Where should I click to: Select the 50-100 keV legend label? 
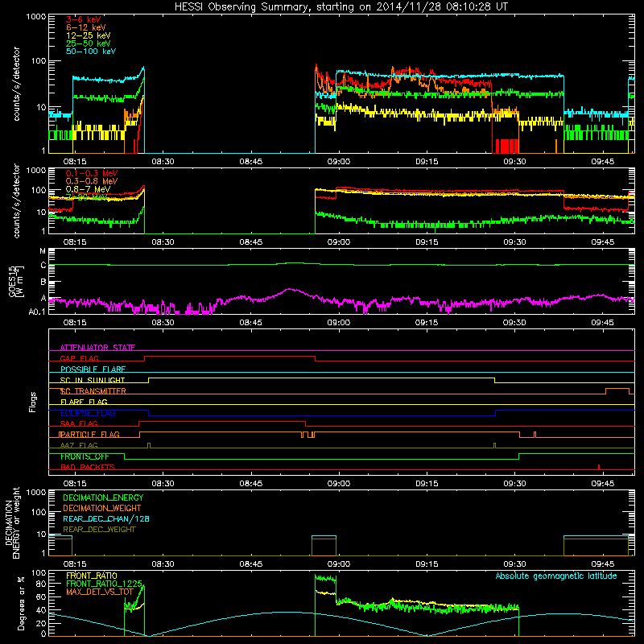[91, 52]
